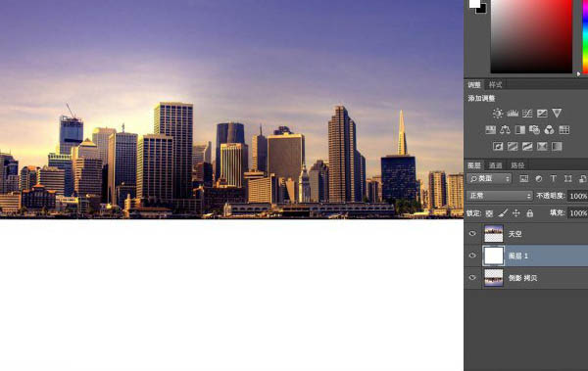Add a Color Balance adjustment

(505, 130)
